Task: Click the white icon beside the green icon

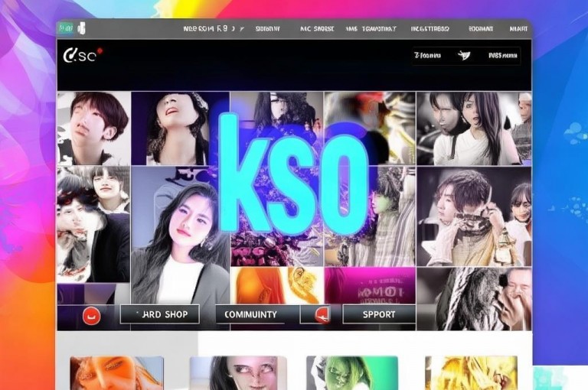Action: tap(81, 28)
